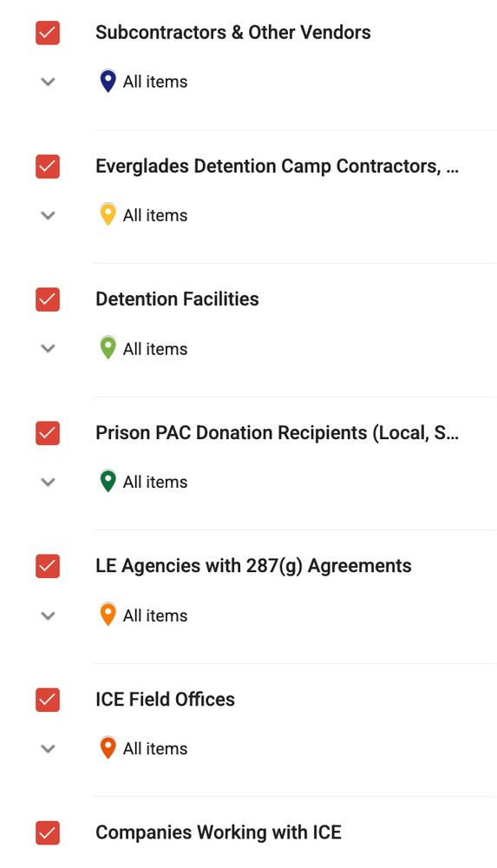Click the dark blue pin under Subcontractors & Other Vendors
The width and height of the screenshot is (497, 868).
(108, 81)
